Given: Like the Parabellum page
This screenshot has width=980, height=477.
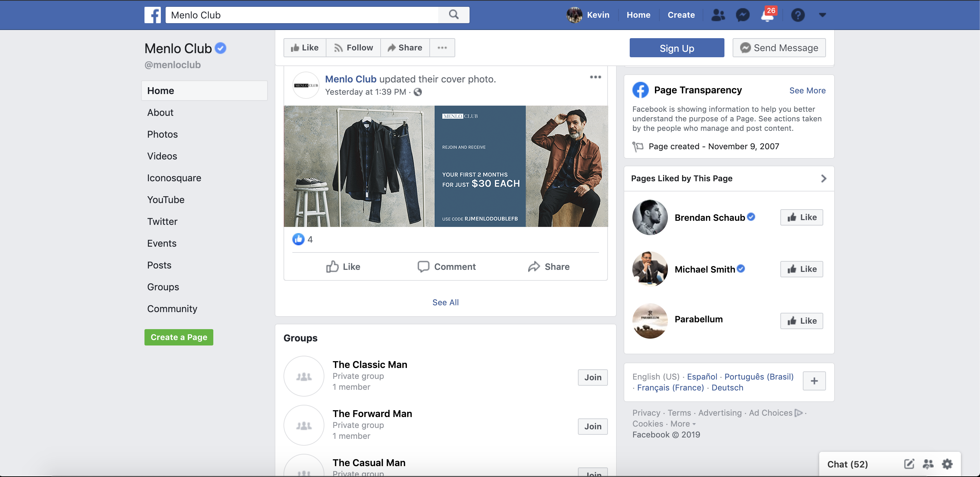Looking at the screenshot, I should [x=801, y=321].
